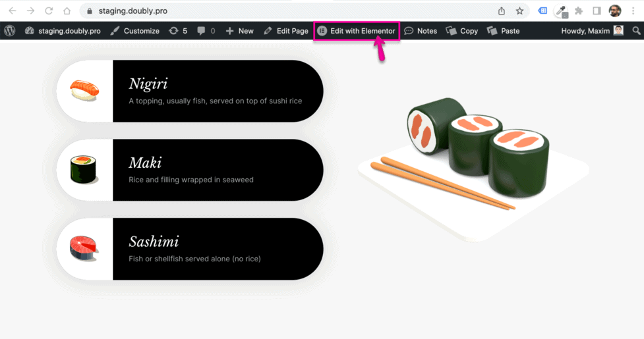Viewport: 644px width, 339px height.
Task: Open Notes in the admin bar
Action: tap(421, 31)
